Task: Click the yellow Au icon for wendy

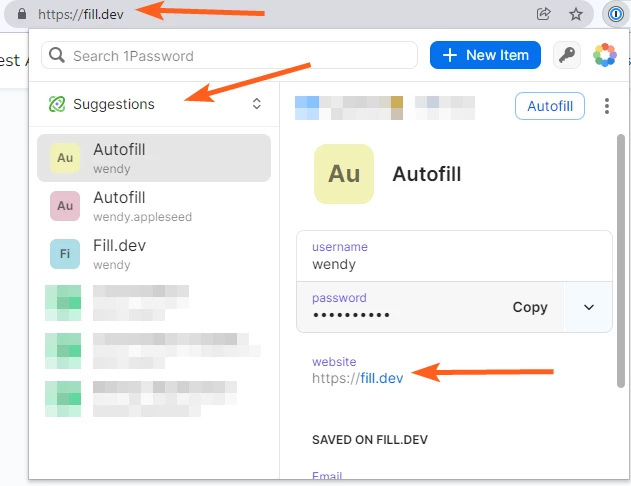Action: point(65,158)
